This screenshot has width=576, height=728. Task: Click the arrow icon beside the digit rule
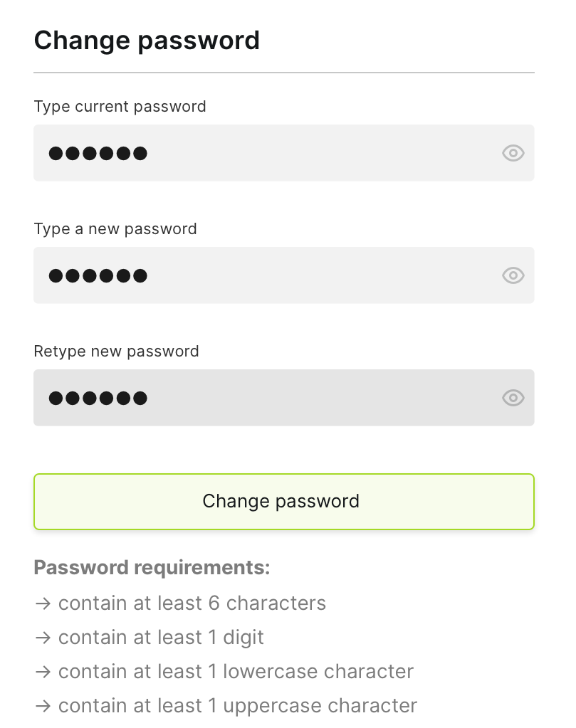43,638
